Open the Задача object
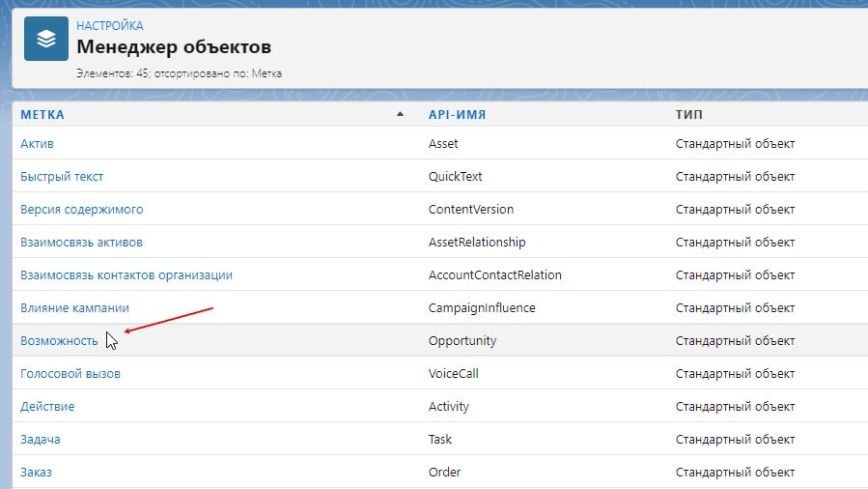 (41, 439)
